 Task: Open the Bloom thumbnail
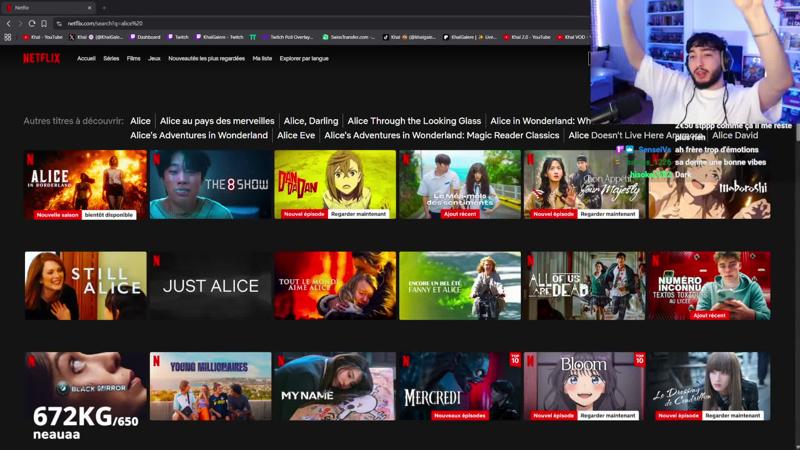click(x=585, y=386)
